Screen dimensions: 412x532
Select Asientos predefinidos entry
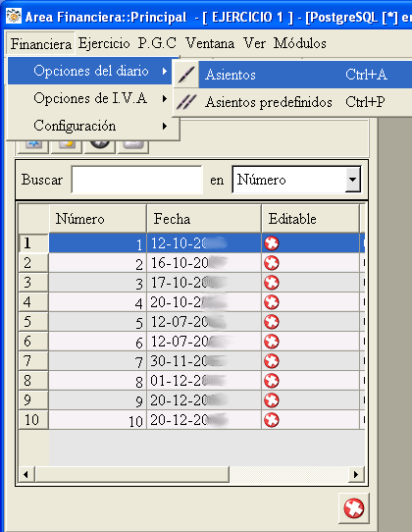click(x=293, y=102)
